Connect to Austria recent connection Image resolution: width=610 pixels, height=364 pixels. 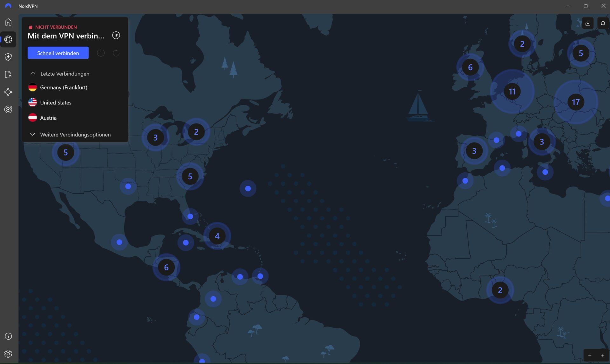(75, 118)
